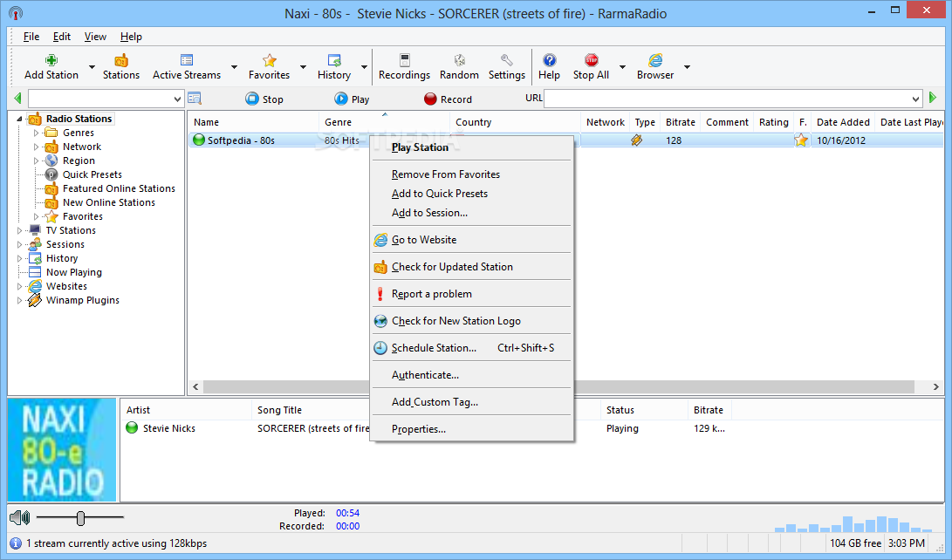Click the RarmaRadio title bar icon
The width and height of the screenshot is (952, 560).
pyautogui.click(x=16, y=13)
